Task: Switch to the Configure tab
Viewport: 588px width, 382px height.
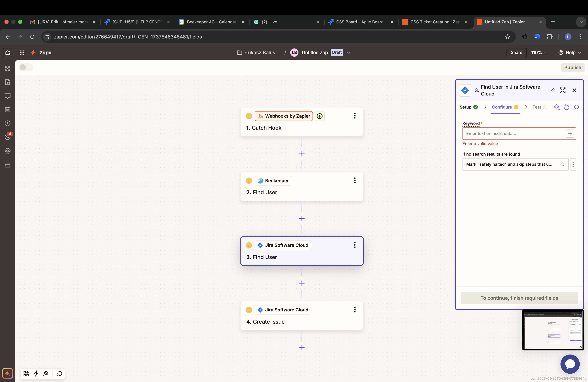Action: (x=505, y=107)
